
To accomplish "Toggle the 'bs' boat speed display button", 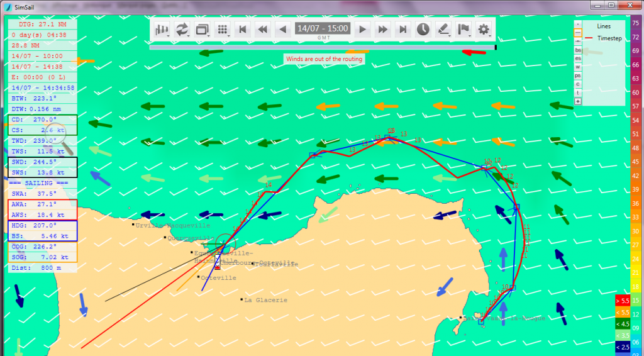I will (578, 50).
